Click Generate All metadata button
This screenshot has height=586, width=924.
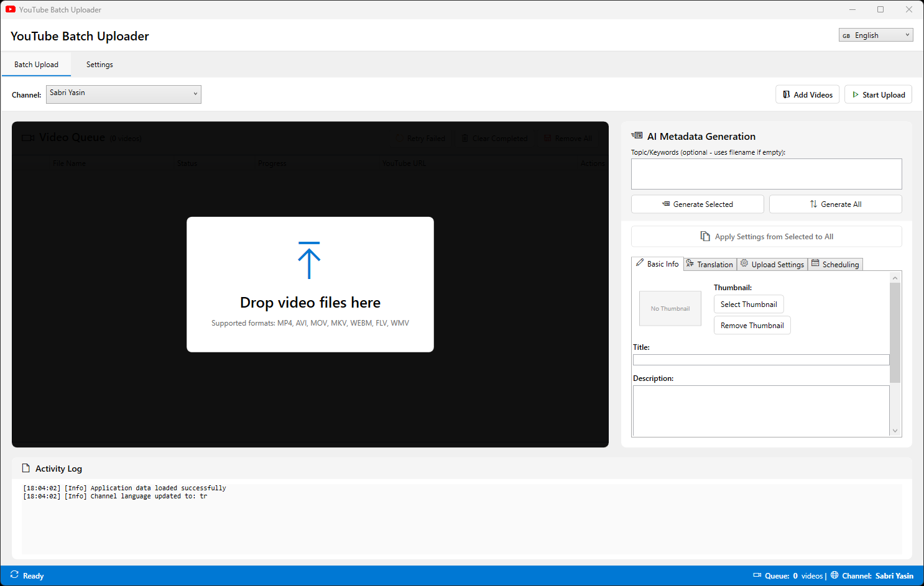(x=835, y=204)
